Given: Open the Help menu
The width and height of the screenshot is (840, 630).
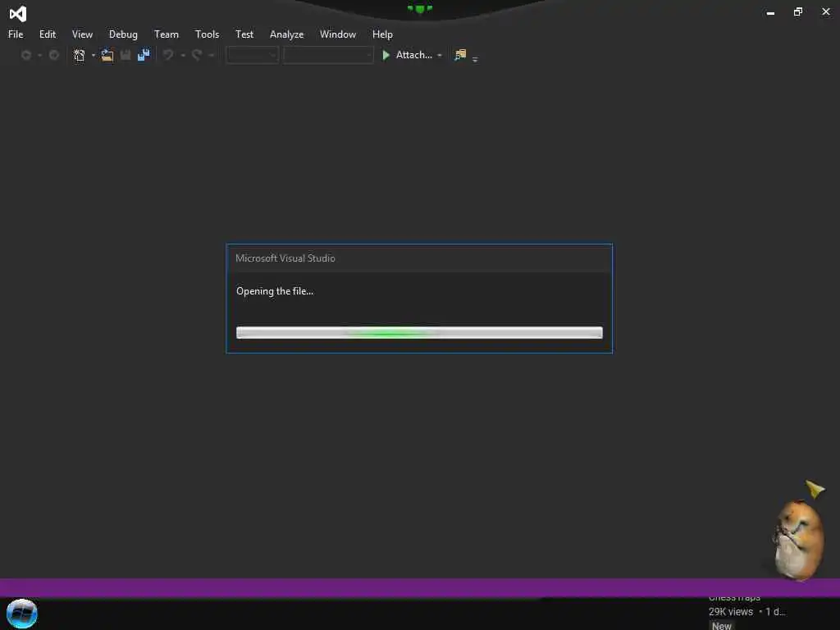Looking at the screenshot, I should [x=382, y=34].
